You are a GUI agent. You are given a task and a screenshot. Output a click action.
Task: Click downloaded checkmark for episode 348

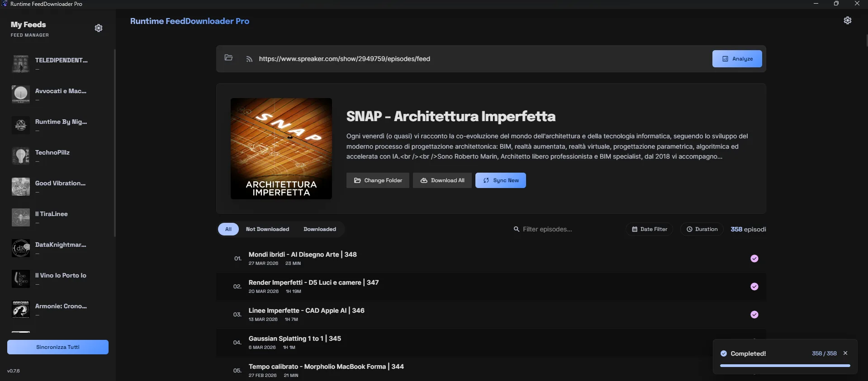[x=754, y=259]
